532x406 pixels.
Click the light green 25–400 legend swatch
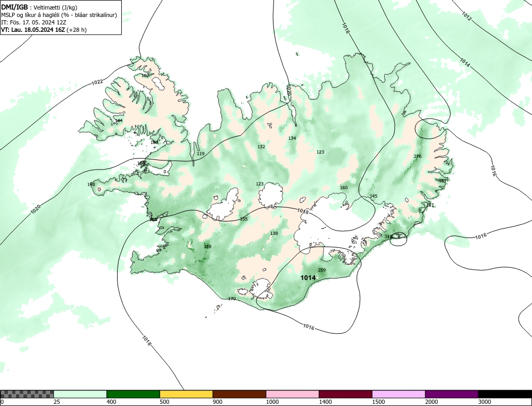[80, 394]
